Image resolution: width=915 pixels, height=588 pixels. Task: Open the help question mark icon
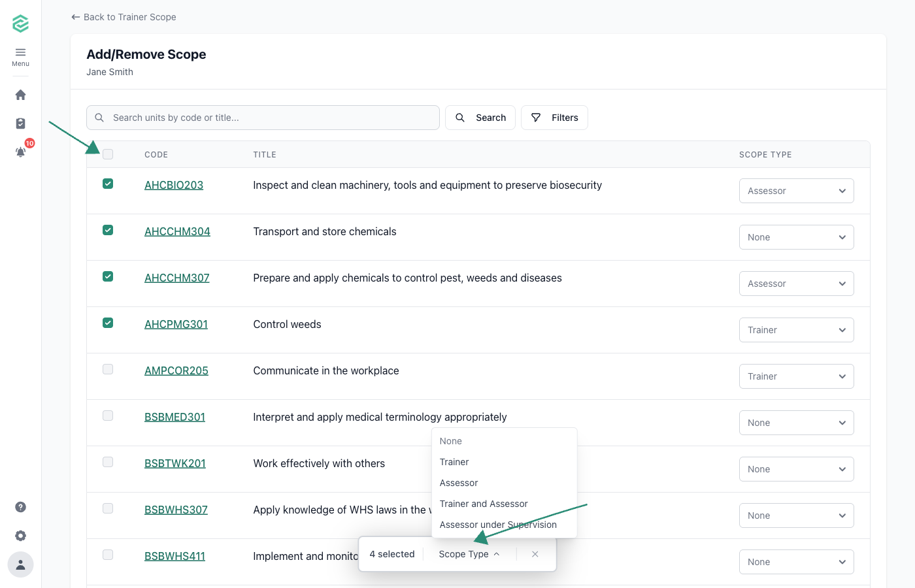click(20, 507)
